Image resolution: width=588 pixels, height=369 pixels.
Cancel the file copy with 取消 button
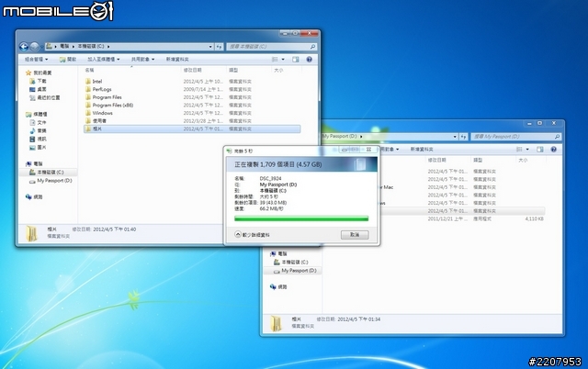[x=355, y=234]
